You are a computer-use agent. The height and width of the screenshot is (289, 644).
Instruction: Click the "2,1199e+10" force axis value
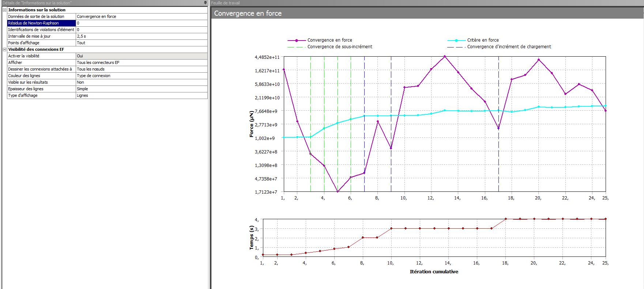point(268,98)
